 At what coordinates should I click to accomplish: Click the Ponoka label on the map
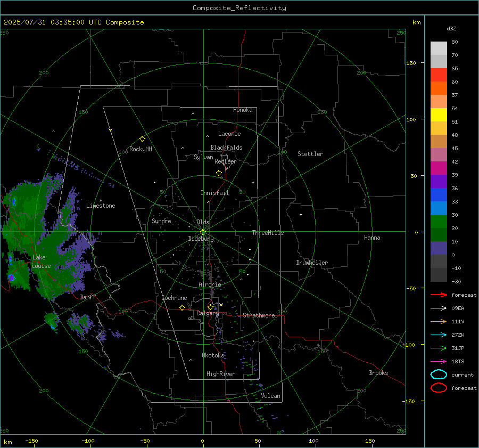243,110
